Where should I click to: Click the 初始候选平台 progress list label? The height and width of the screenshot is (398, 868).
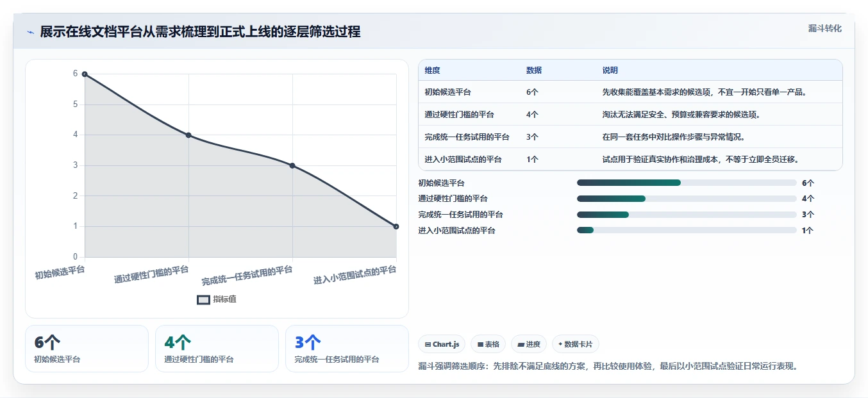pos(441,183)
